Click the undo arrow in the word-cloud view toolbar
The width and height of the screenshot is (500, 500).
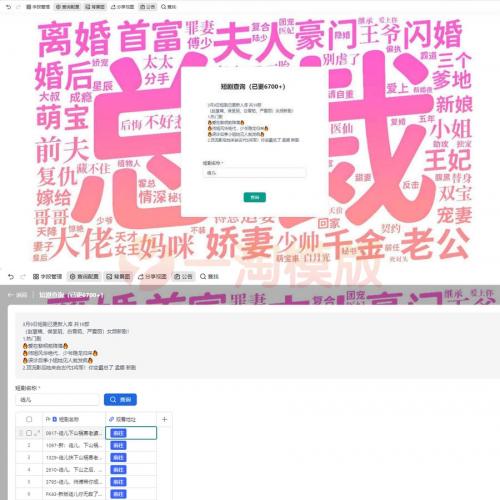(9, 7)
